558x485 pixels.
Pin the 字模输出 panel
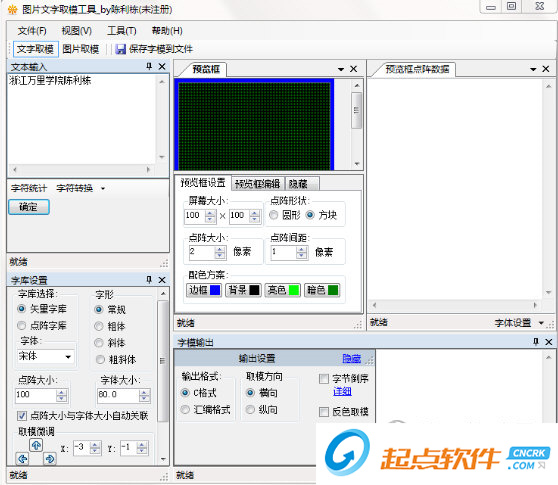[536, 342]
